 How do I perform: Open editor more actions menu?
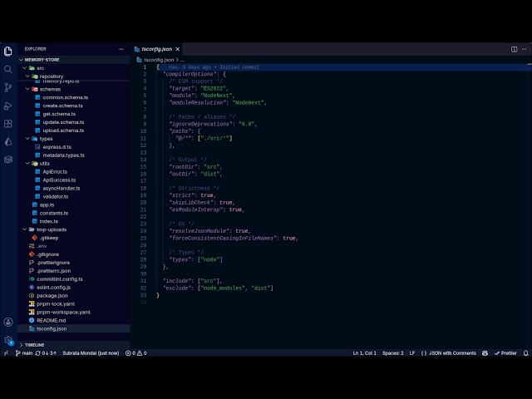525,49
